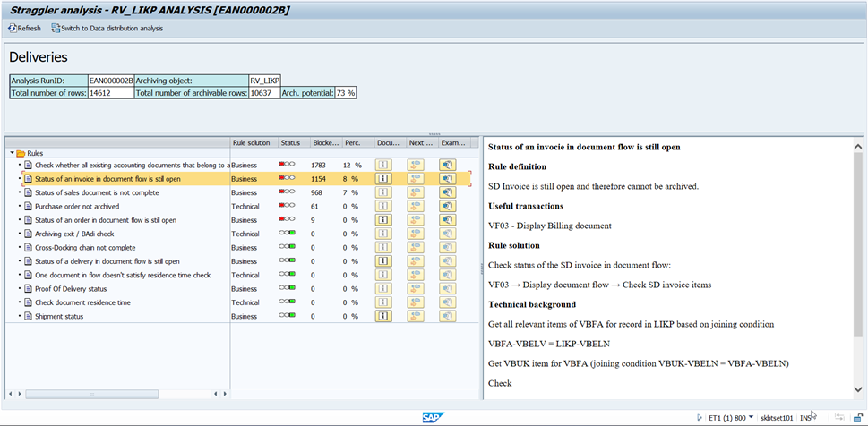Open documentation for invoice still open rule

tap(384, 179)
